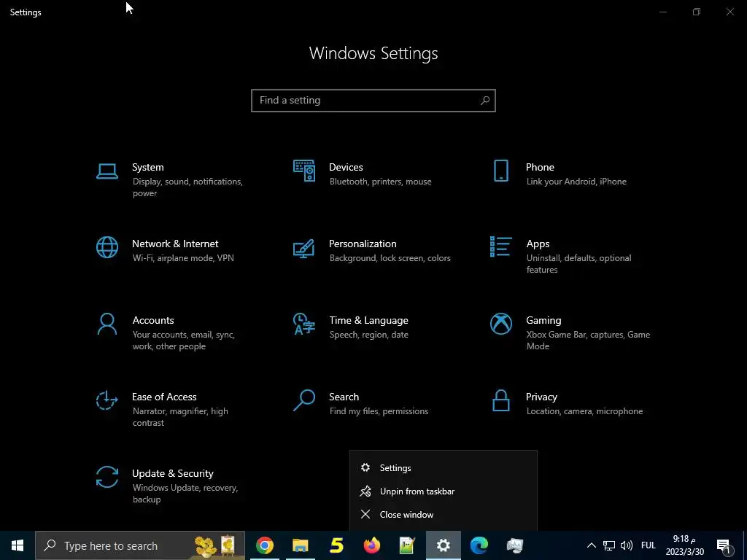Click the Ease of Access icon
Image resolution: width=747 pixels, height=560 pixels.
click(x=107, y=400)
